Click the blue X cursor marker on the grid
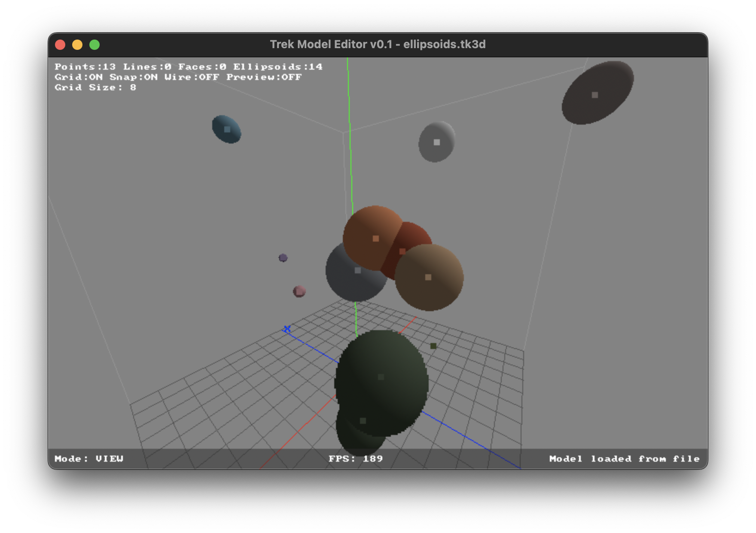756x533 pixels. point(287,329)
